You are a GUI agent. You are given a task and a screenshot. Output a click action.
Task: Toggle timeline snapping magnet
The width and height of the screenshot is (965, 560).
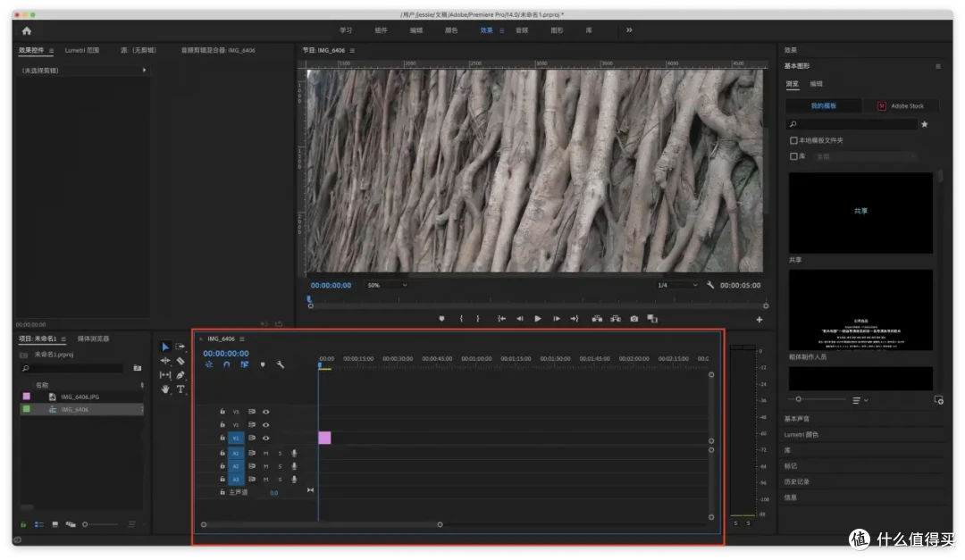coord(226,365)
